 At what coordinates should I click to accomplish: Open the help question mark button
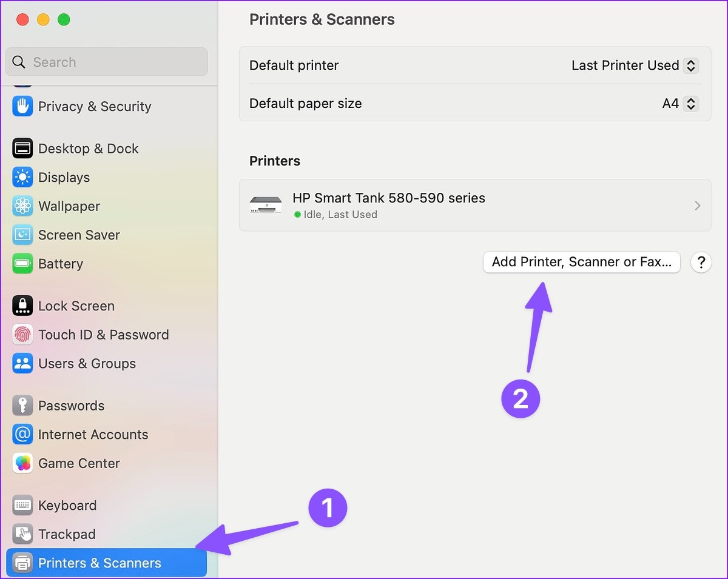point(701,262)
